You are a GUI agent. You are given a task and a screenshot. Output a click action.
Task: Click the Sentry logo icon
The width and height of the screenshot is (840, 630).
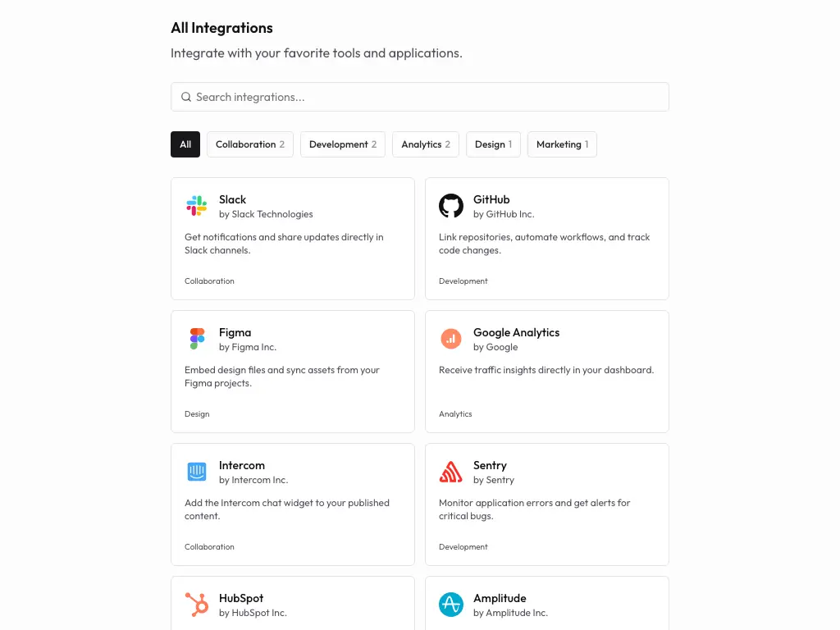(451, 472)
